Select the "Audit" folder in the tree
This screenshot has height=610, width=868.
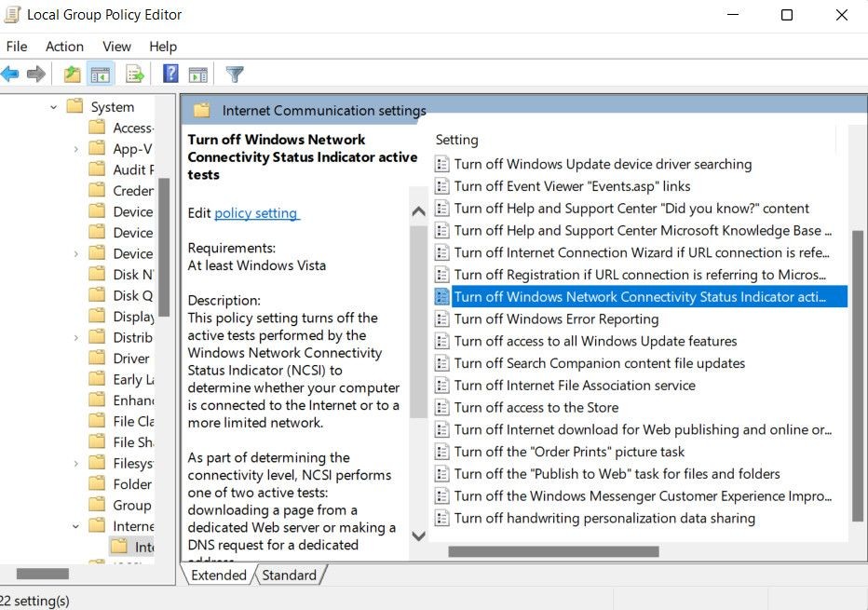(122, 169)
